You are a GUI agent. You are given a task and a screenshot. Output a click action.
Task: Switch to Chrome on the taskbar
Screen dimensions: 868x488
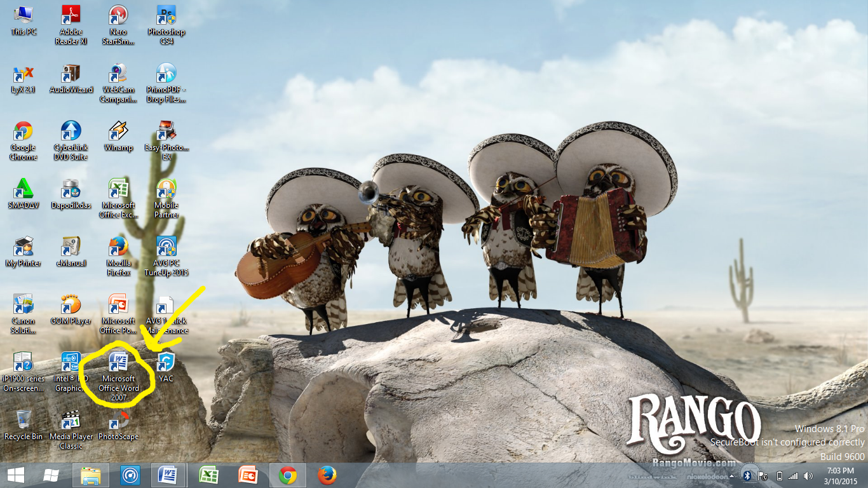[288, 475]
